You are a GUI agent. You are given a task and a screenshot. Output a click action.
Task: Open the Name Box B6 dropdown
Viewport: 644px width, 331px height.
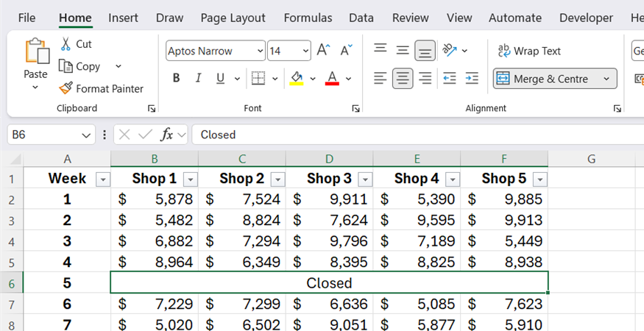tap(86, 135)
